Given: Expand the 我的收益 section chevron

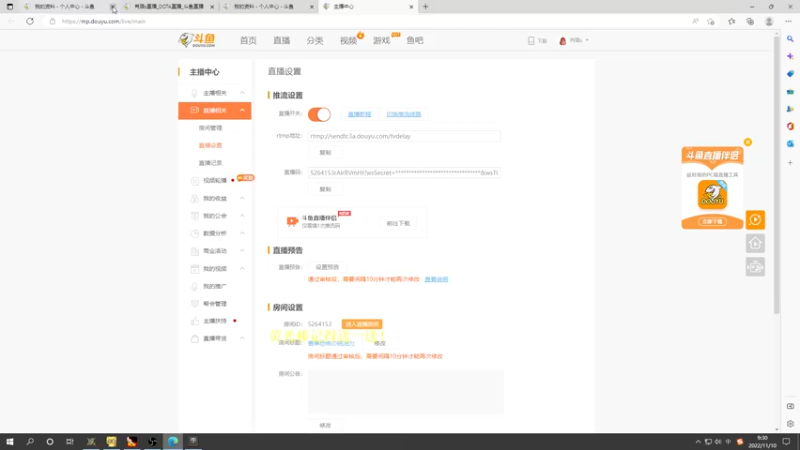Looking at the screenshot, I should click(x=242, y=198).
